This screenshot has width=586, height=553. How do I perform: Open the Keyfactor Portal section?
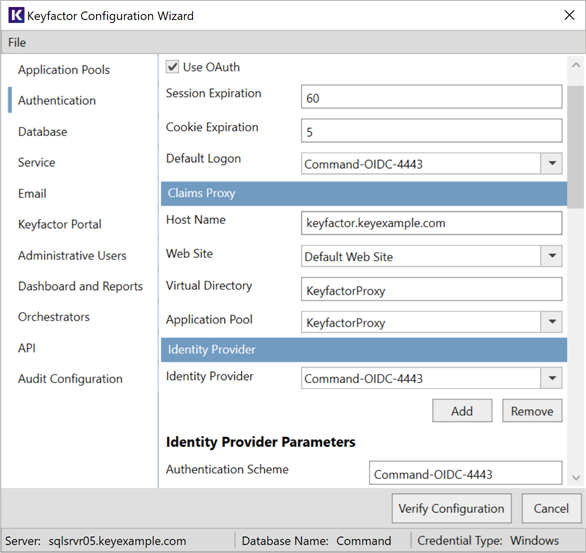[60, 224]
